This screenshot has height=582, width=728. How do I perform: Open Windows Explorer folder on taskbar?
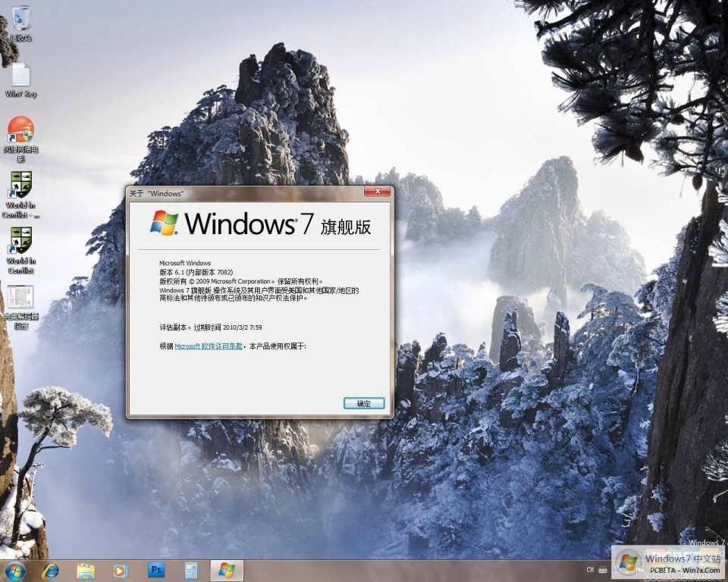86,571
